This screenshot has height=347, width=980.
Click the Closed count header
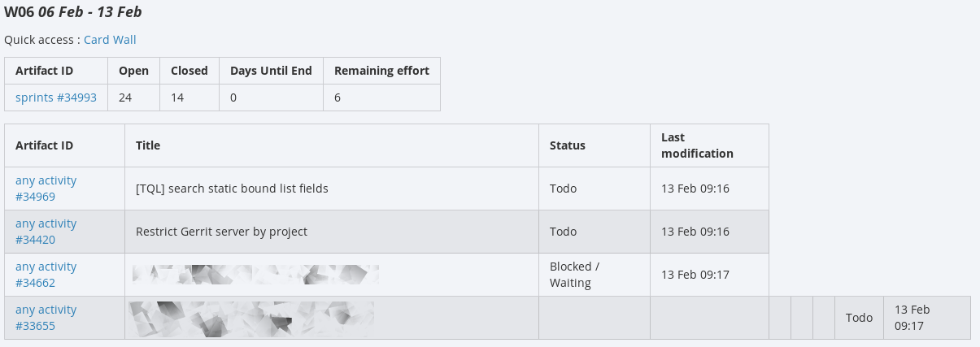[x=189, y=71]
